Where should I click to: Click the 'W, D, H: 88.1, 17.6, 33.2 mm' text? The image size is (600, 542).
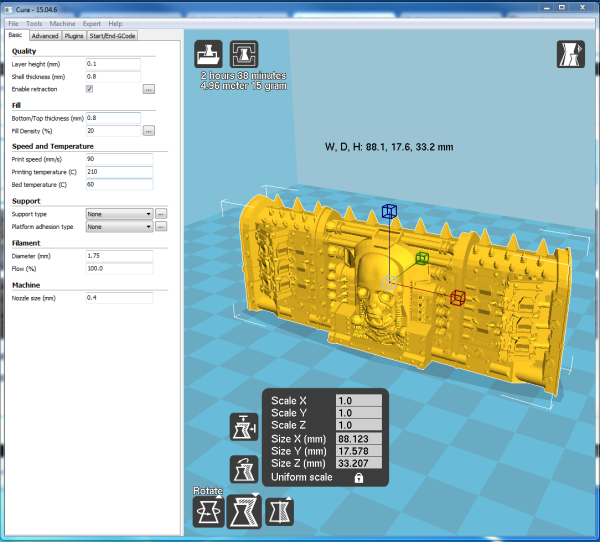[x=389, y=147]
